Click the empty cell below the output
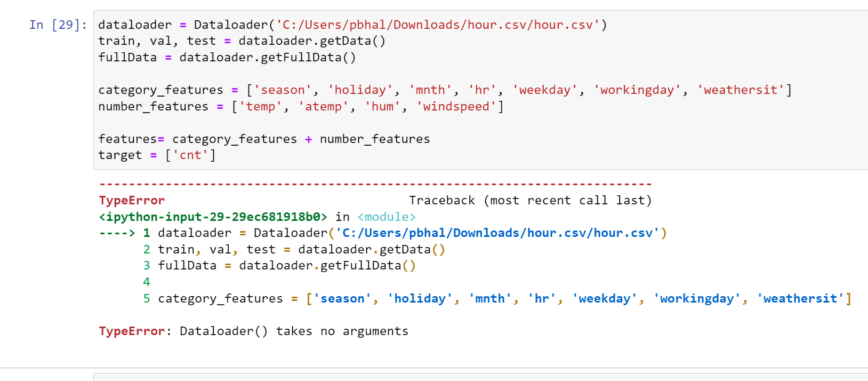The width and height of the screenshot is (868, 381). 480,377
